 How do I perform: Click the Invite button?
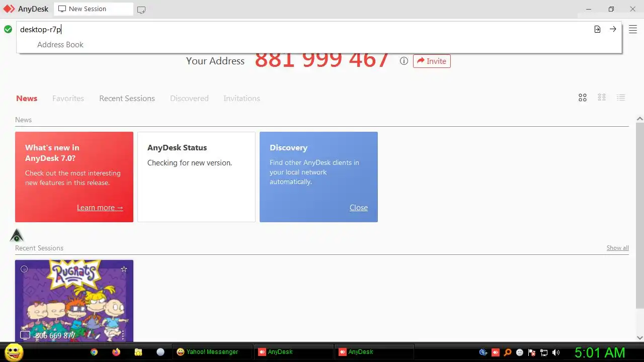[x=432, y=61]
